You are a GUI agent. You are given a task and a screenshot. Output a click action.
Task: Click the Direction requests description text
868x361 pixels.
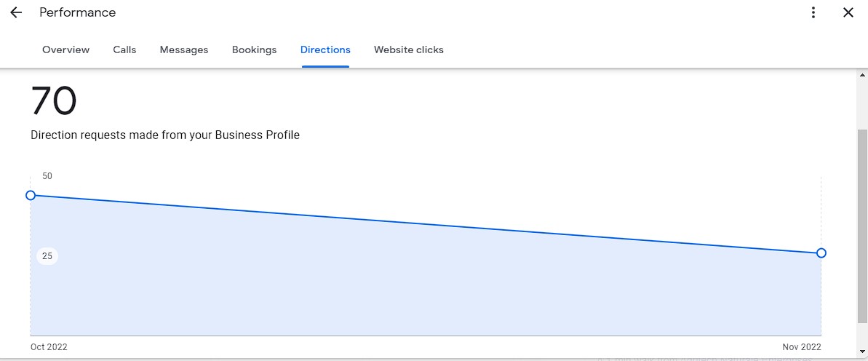point(165,135)
